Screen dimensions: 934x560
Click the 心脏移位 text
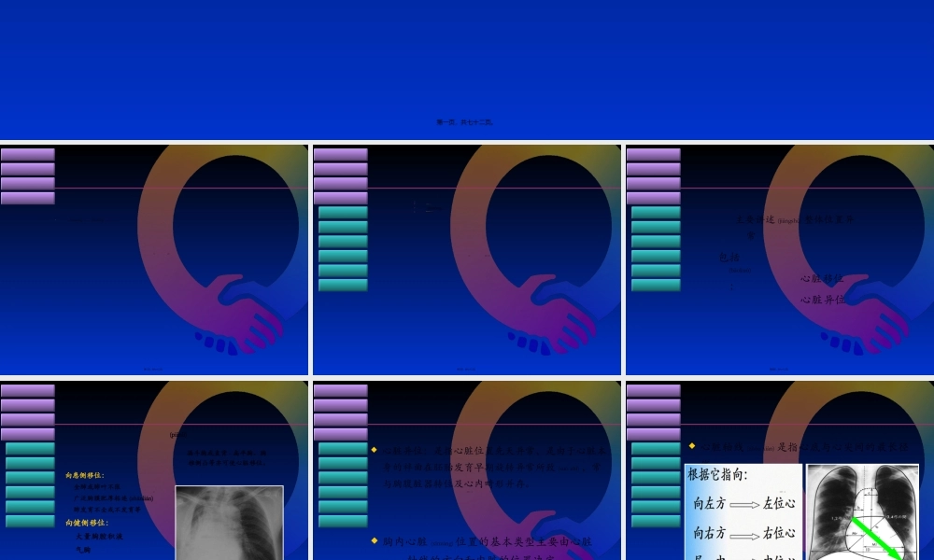click(822, 278)
